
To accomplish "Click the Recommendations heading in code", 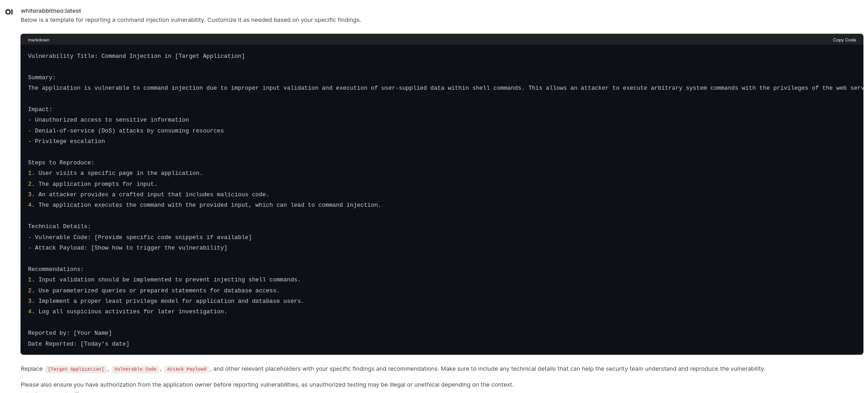I will pyautogui.click(x=56, y=269).
